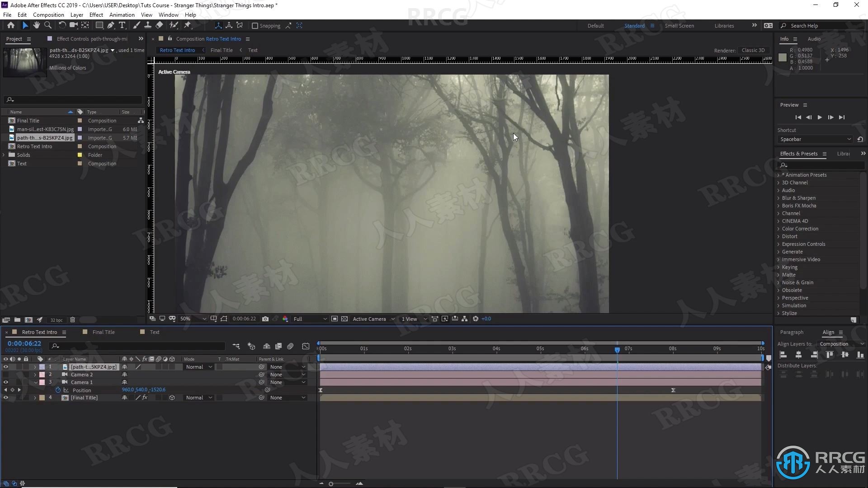Switch to the Audio panel tab
The width and height of the screenshot is (868, 488).
[x=814, y=39]
